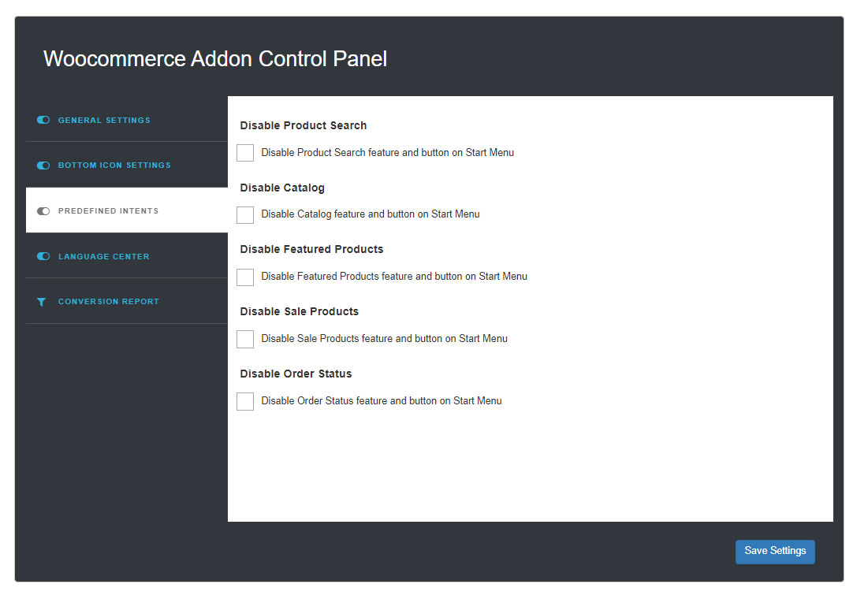Click the 'Disable Order Status' section heading
The width and height of the screenshot is (868, 610).
296,374
